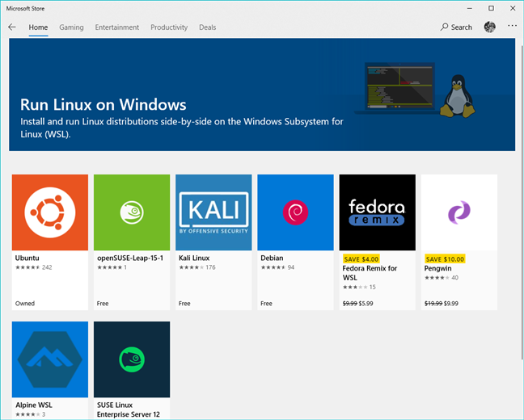This screenshot has height=420, width=524.
Task: Close the Microsoft Store window
Action: pos(513,8)
